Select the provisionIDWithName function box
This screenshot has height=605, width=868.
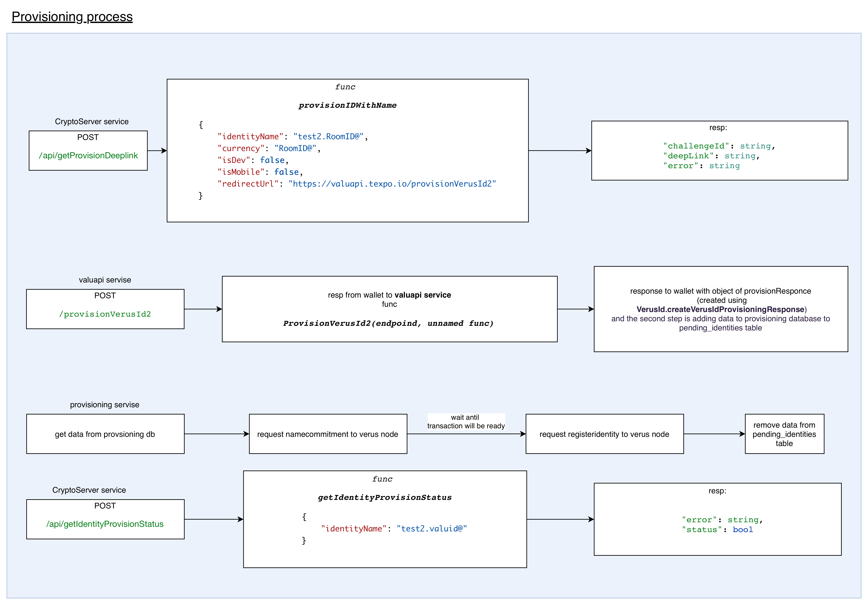347,150
